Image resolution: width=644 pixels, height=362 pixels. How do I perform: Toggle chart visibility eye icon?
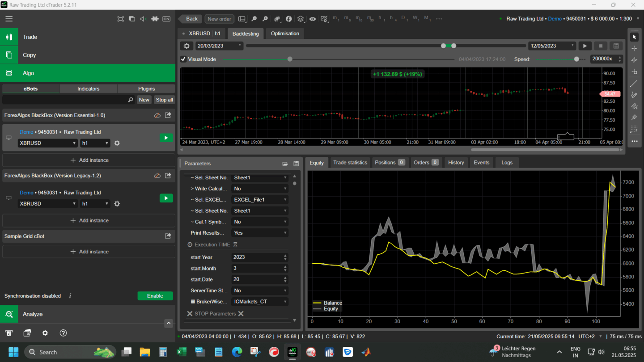point(312,19)
